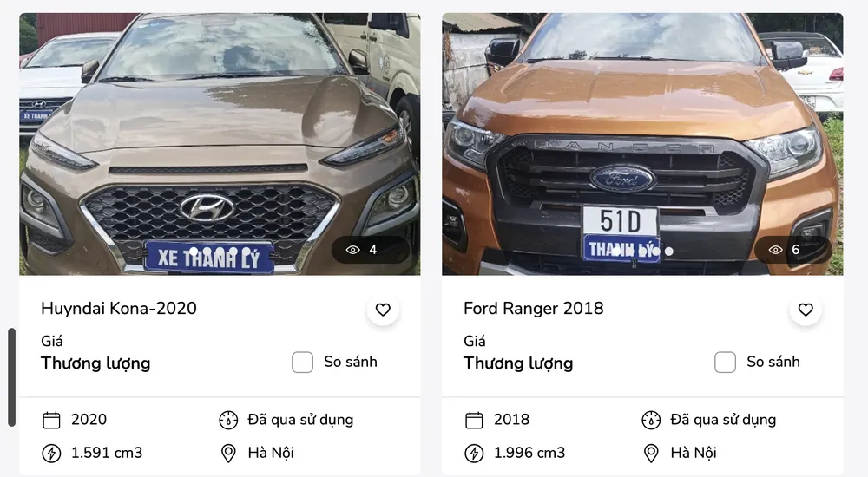Favorite the Ford Ranger 2018 with heart icon
The image size is (868, 477).
[x=806, y=310]
